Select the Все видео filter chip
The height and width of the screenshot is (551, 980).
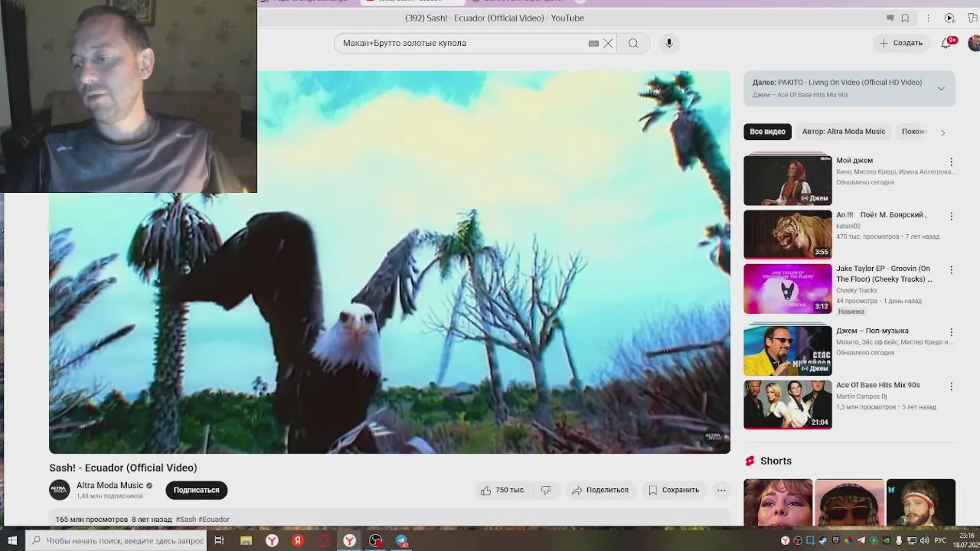pos(767,132)
